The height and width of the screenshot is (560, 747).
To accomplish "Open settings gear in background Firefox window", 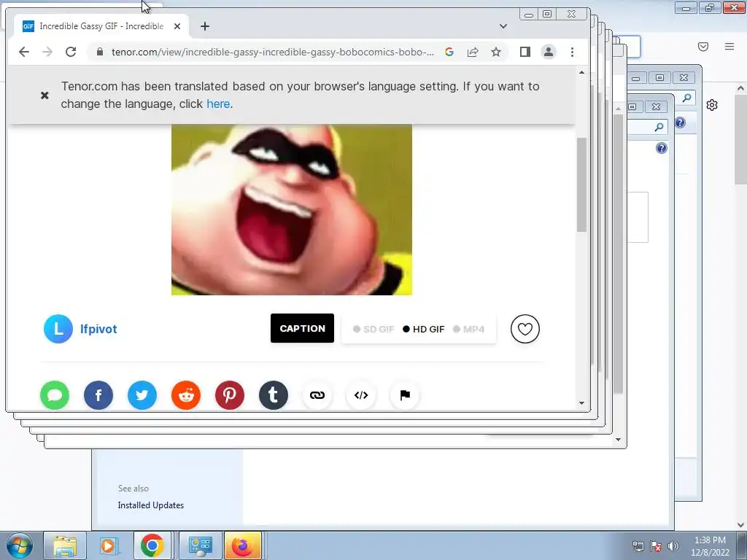I will (712, 105).
